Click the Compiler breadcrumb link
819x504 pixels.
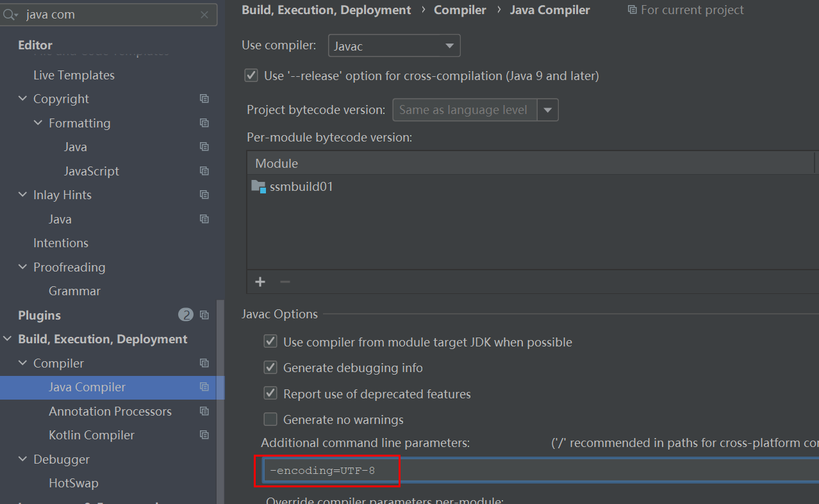[459, 10]
